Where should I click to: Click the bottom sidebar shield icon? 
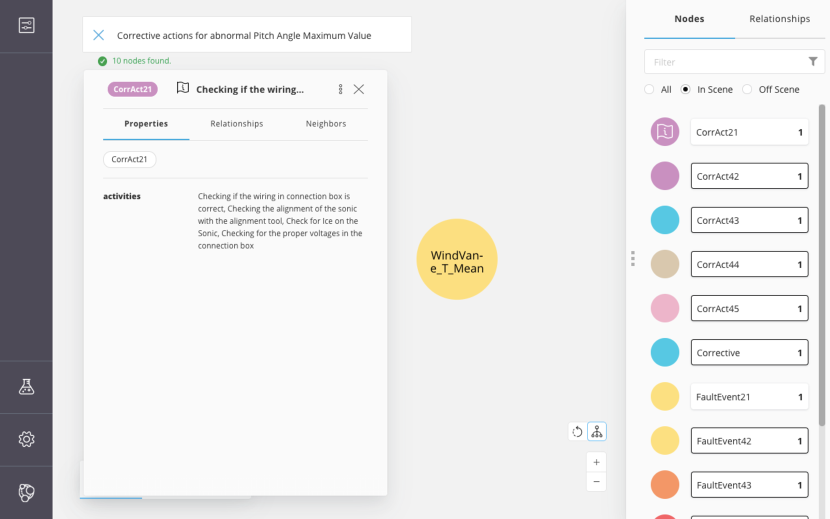click(26, 492)
